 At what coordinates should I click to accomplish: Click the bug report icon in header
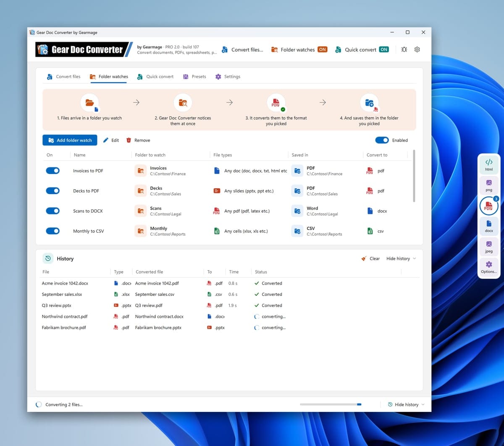[404, 50]
